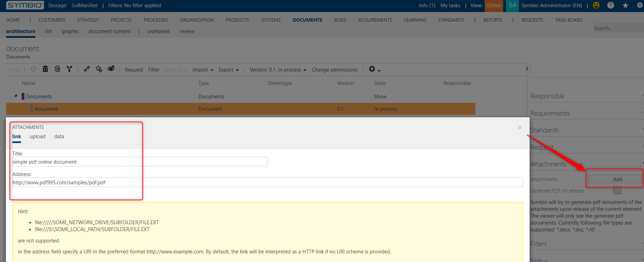Viewport: 644px width, 262px height.
Task: Open the REQUIREMENTS main menu item
Action: point(375,20)
